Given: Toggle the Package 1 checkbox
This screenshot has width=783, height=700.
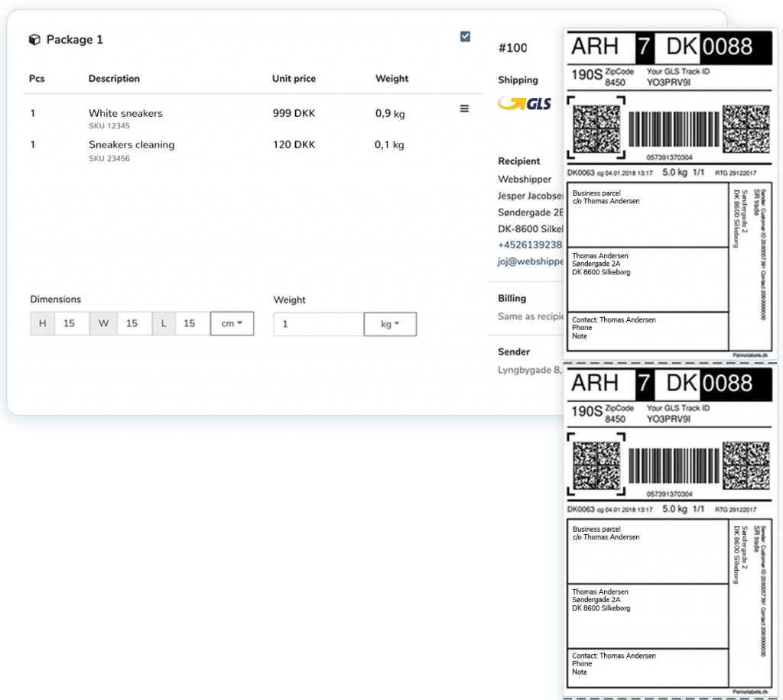Looking at the screenshot, I should click(x=465, y=37).
